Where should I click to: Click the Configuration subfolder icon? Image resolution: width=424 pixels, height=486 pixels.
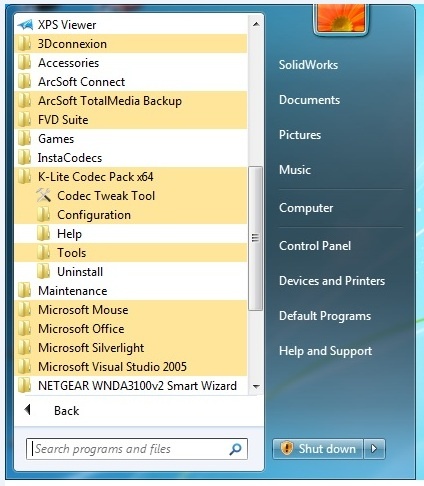43,215
